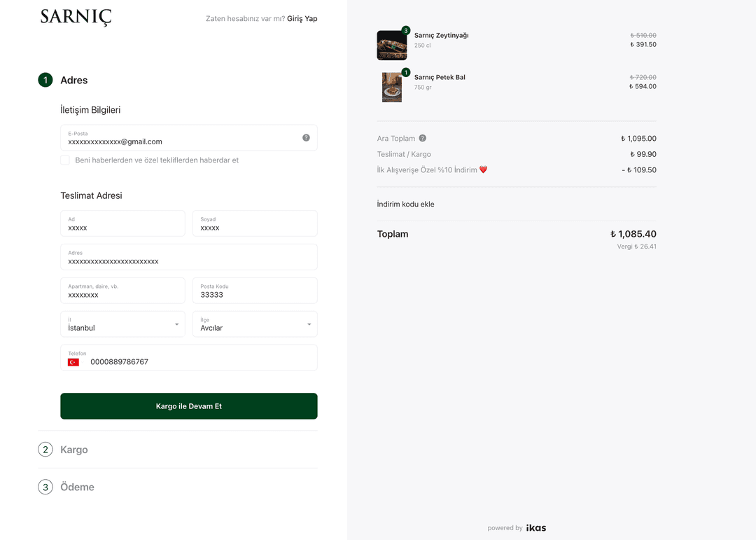Click the SARNIÇ store logo
756x540 pixels.
(76, 18)
